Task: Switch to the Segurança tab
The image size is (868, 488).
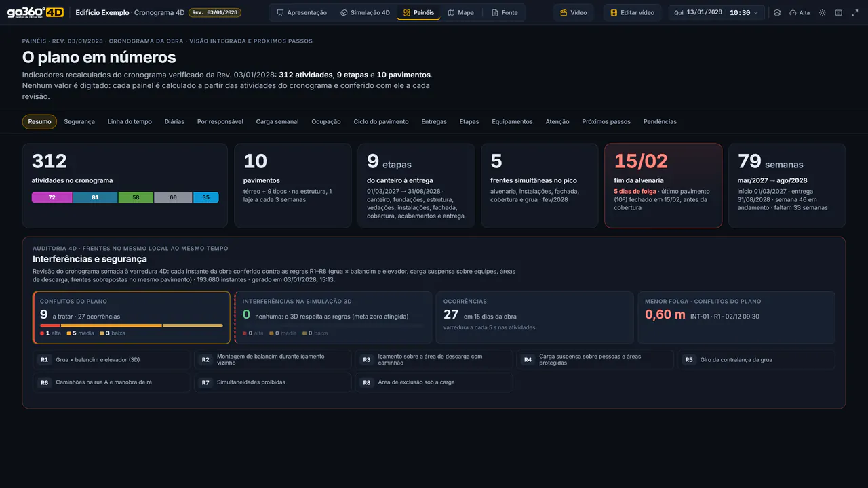Action: click(79, 122)
